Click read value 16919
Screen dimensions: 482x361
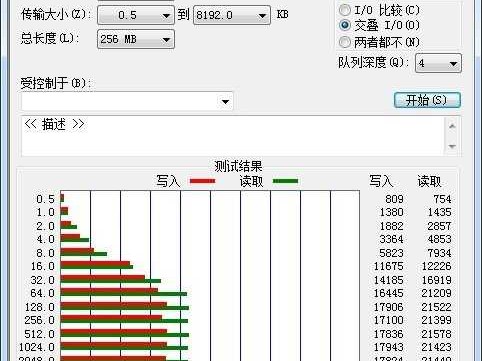click(x=437, y=280)
